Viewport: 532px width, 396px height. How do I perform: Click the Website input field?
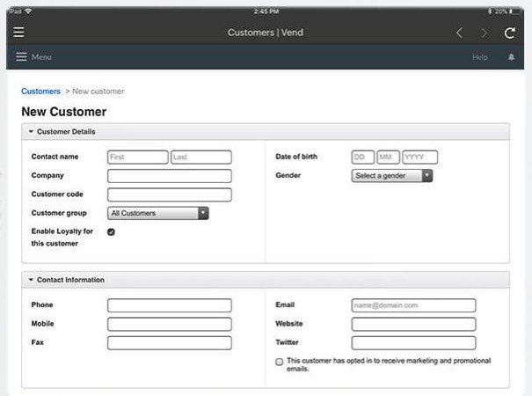point(413,324)
